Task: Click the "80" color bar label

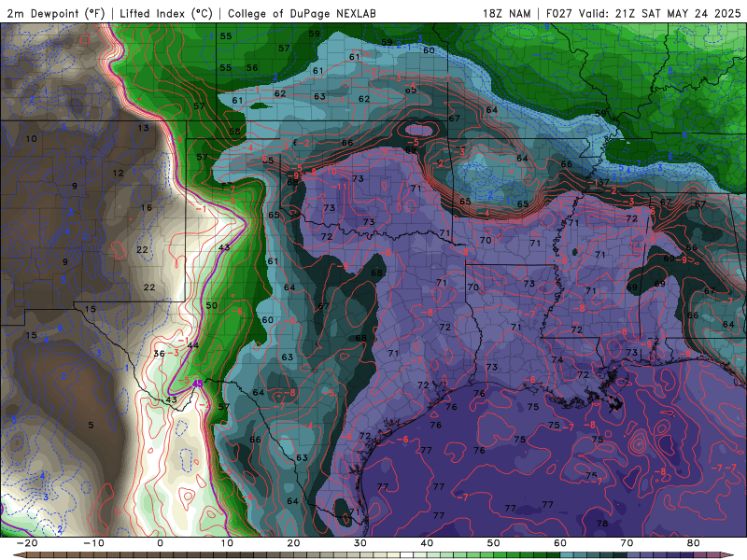Action: tap(694, 543)
